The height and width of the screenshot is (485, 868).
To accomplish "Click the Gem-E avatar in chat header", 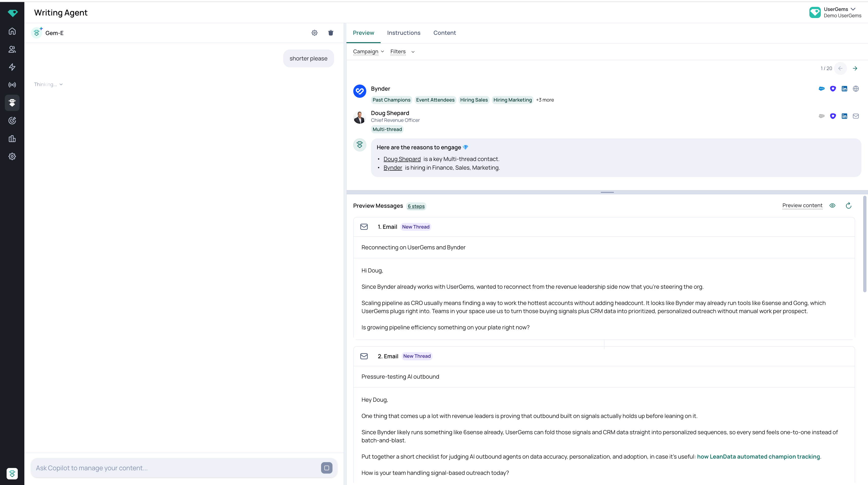I will [37, 33].
